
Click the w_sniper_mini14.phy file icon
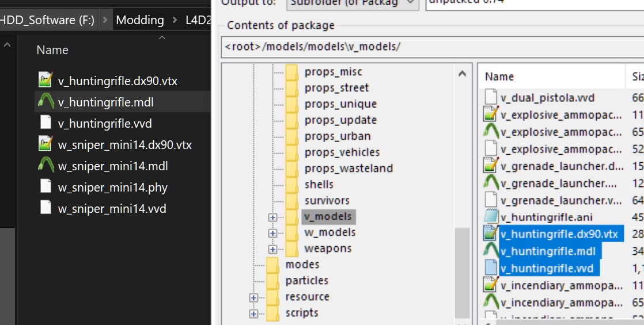(46, 188)
